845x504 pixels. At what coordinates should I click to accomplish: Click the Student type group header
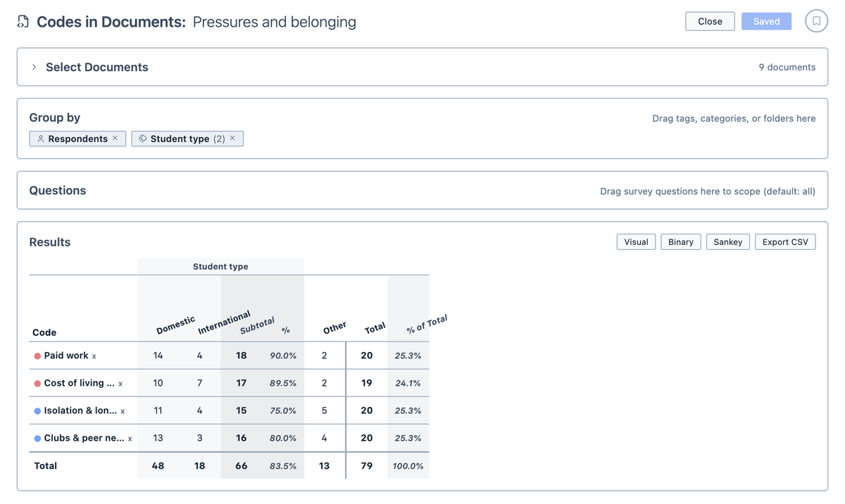[220, 267]
